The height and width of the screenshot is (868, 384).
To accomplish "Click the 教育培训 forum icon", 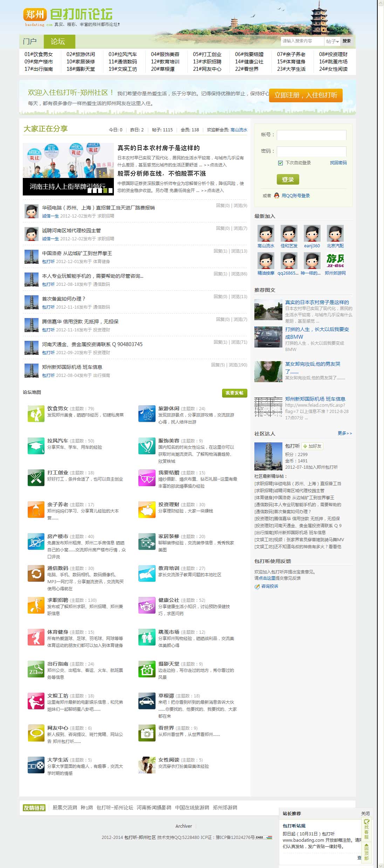I will pyautogui.click(x=147, y=573).
